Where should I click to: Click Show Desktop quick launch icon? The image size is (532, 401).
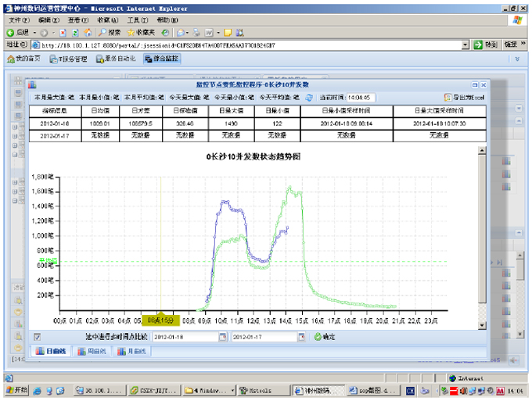pyautogui.click(x=49, y=391)
